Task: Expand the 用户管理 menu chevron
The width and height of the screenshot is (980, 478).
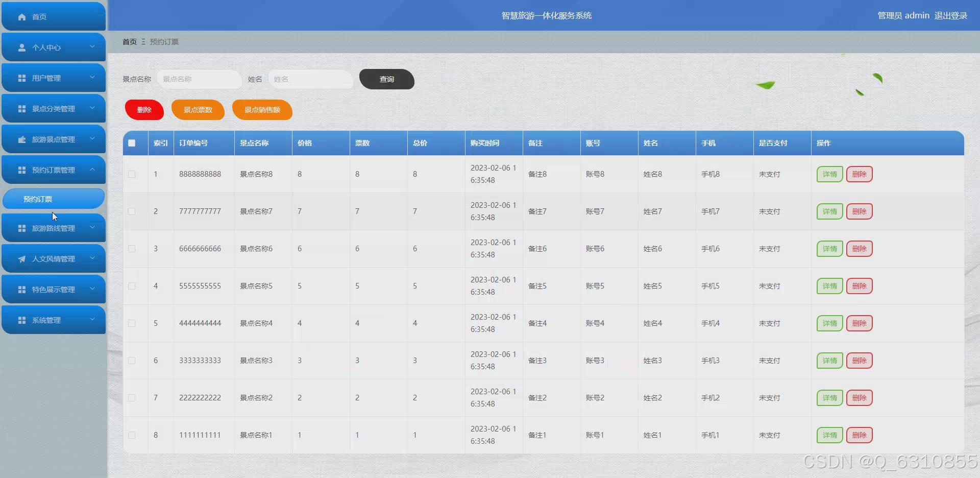Action: (92, 77)
